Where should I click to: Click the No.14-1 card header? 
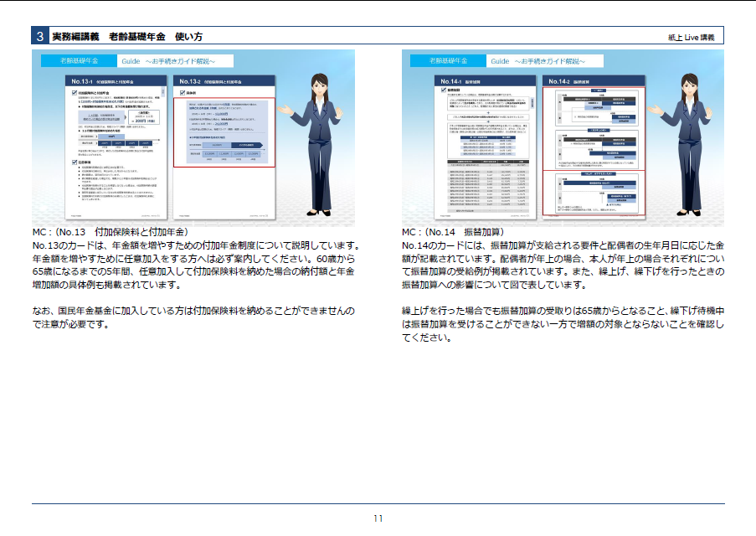[486, 80]
